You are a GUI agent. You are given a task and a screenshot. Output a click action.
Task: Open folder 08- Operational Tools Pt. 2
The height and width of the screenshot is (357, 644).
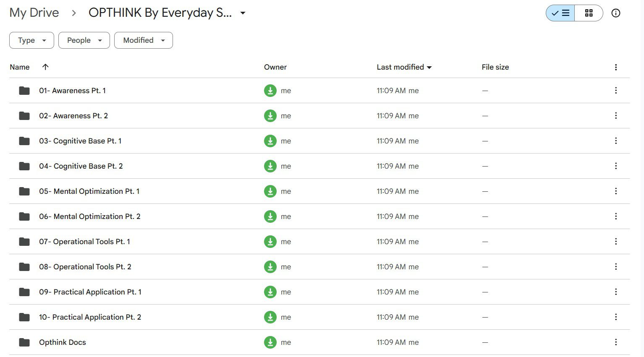pos(85,267)
